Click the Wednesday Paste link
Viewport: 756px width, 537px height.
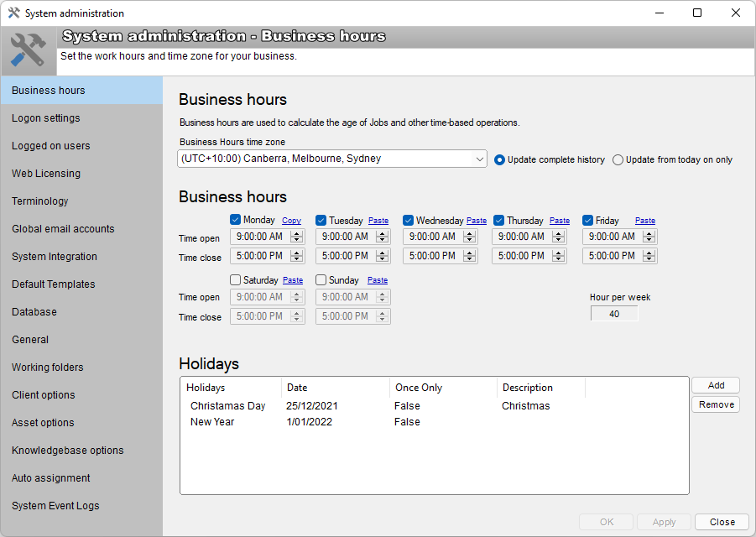(477, 221)
